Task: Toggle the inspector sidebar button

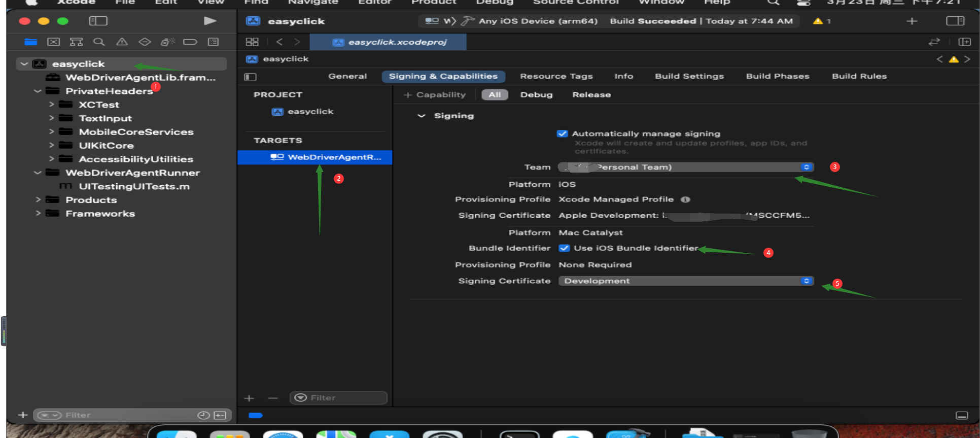Action: coord(955,21)
